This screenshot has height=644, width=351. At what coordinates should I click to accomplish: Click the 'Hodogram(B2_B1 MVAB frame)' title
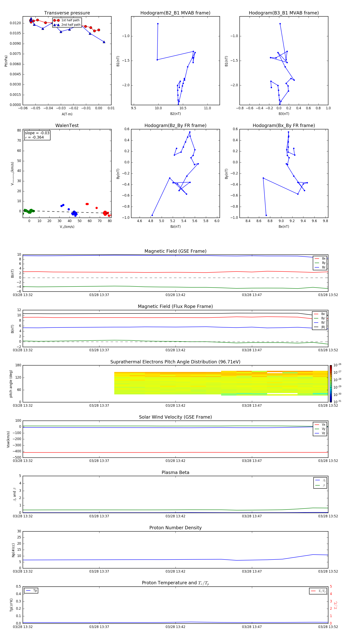tap(175, 13)
